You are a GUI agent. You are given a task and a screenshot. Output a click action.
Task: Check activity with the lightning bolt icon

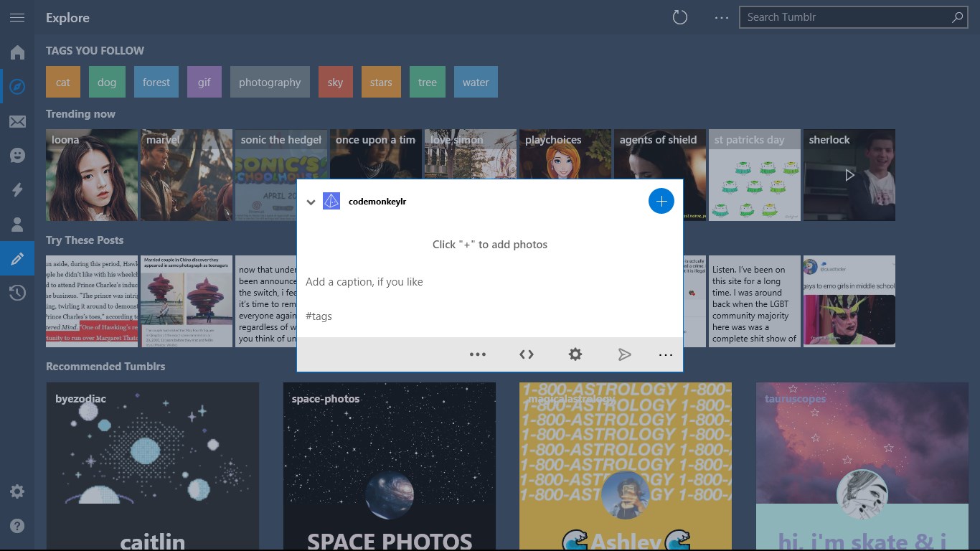click(x=17, y=189)
